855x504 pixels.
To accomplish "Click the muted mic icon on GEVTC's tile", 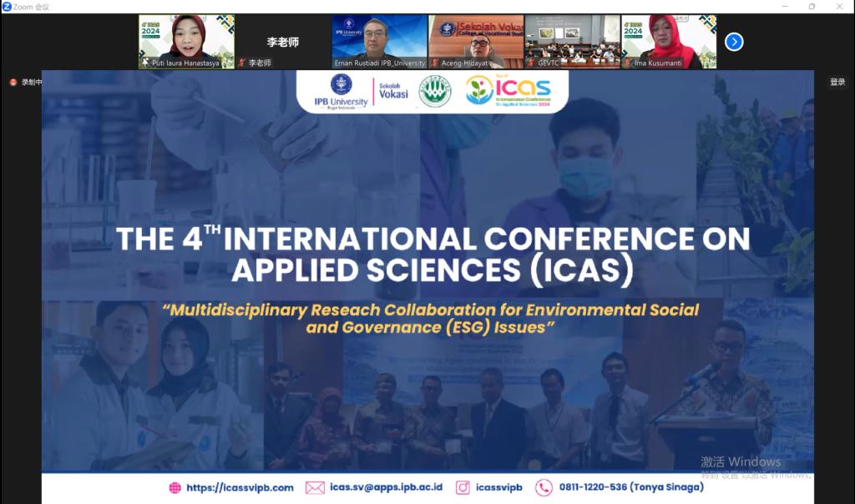I will (x=531, y=63).
